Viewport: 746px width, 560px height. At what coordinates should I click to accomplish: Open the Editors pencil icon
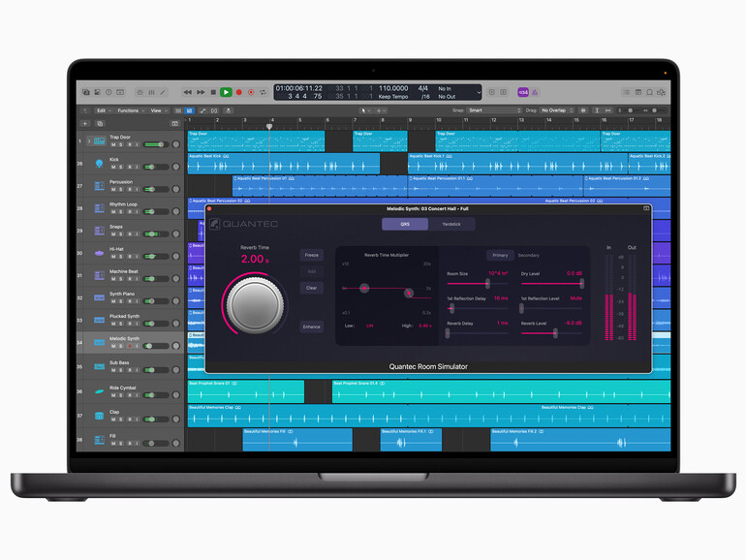click(x=163, y=92)
